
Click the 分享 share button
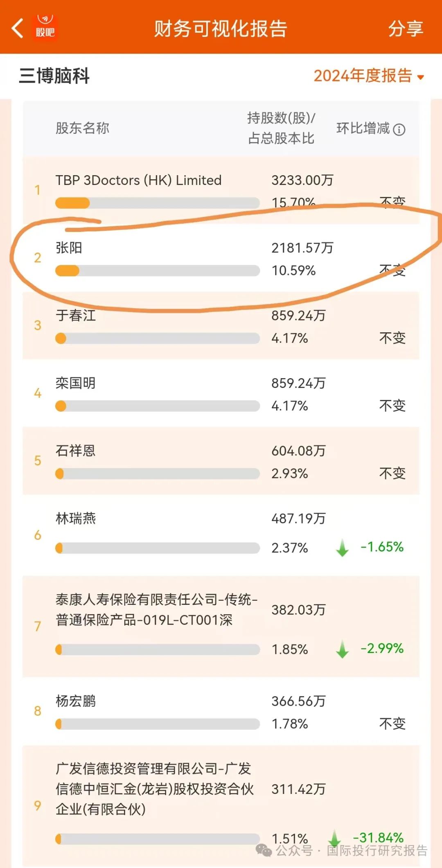(x=405, y=29)
